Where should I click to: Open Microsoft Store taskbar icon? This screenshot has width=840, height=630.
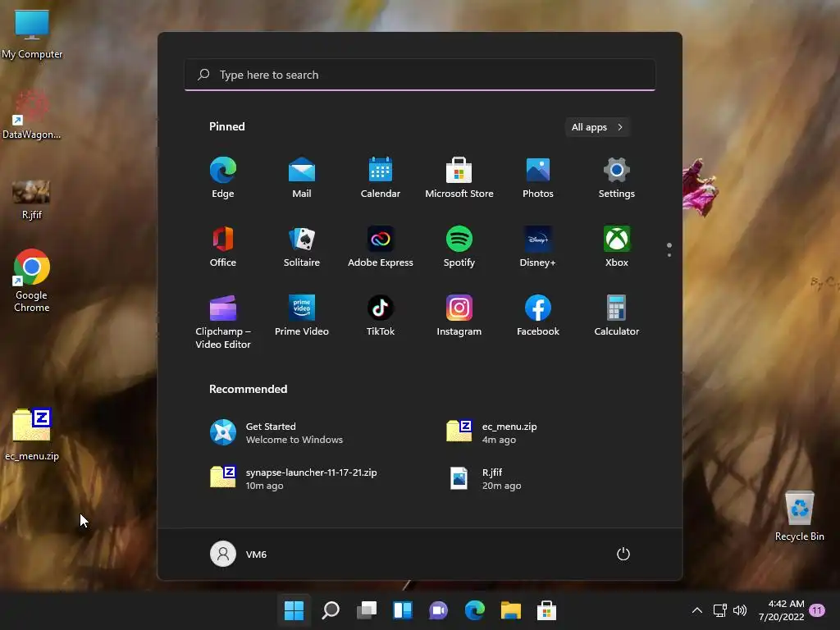pos(546,610)
